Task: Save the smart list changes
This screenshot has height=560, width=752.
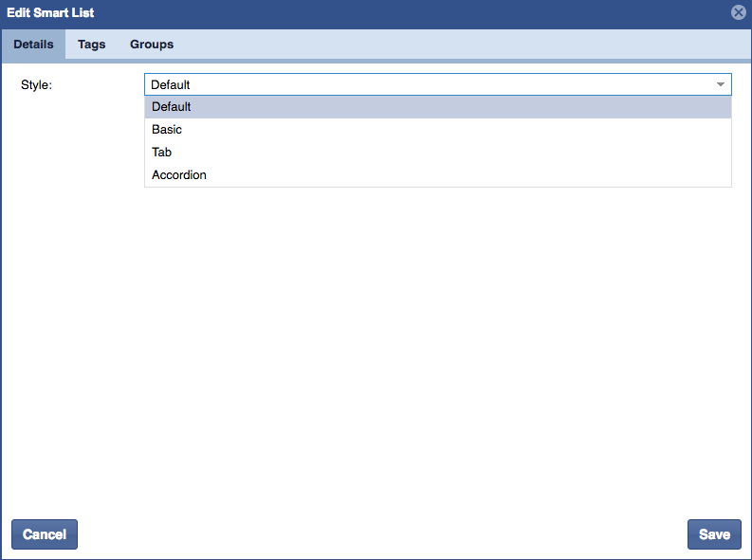Action: pos(714,534)
